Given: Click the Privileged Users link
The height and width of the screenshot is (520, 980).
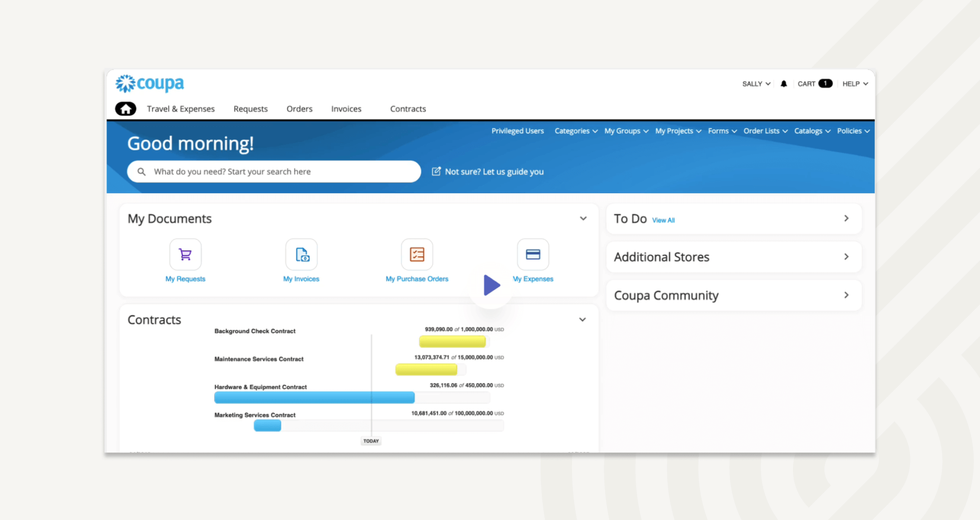Looking at the screenshot, I should (518, 131).
